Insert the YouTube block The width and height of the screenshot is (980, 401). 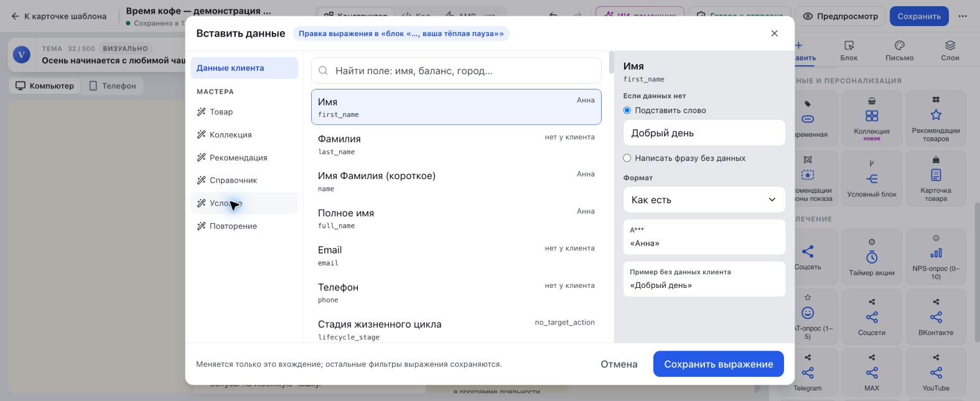935,372
